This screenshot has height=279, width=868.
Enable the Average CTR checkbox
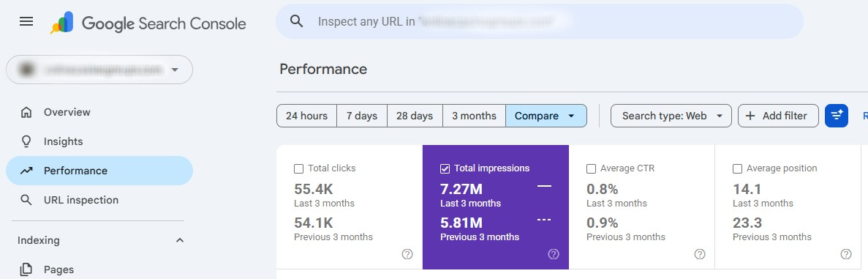point(591,168)
